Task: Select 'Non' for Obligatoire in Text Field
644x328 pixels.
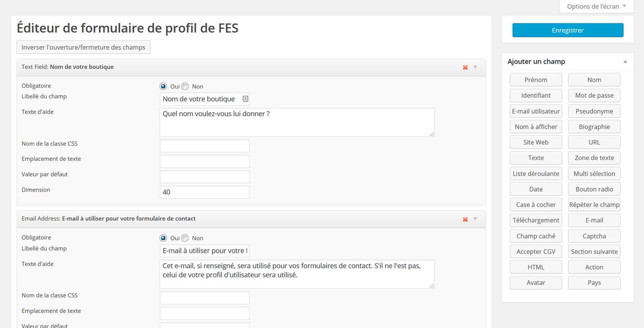Action: tap(185, 87)
